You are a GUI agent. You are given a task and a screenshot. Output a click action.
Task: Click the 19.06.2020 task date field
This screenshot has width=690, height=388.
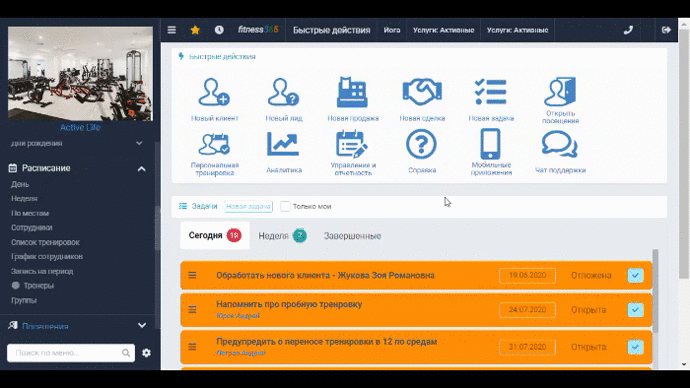pyautogui.click(x=527, y=275)
